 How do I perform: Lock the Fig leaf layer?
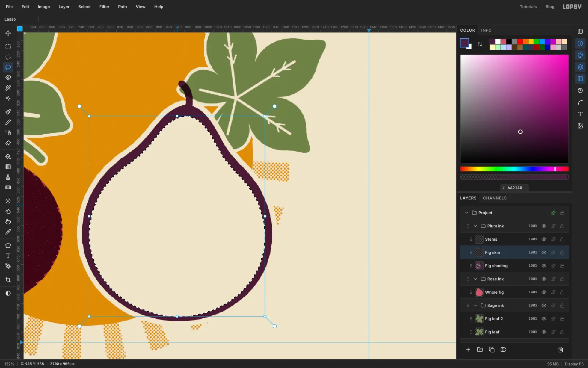[562, 332]
